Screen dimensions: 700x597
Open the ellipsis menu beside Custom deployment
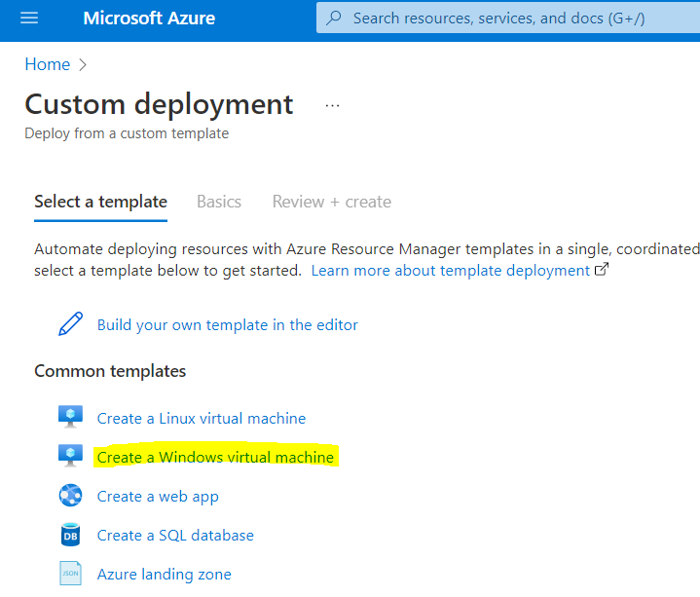click(332, 105)
